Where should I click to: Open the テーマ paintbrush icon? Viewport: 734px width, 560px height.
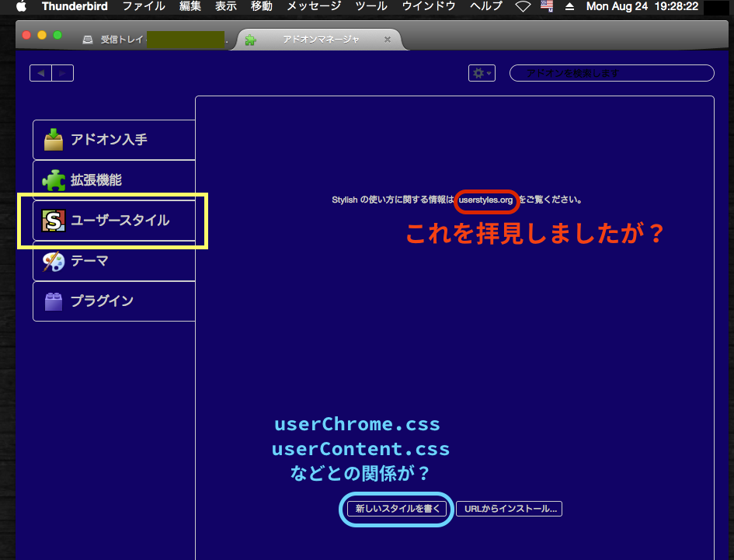[x=53, y=261]
